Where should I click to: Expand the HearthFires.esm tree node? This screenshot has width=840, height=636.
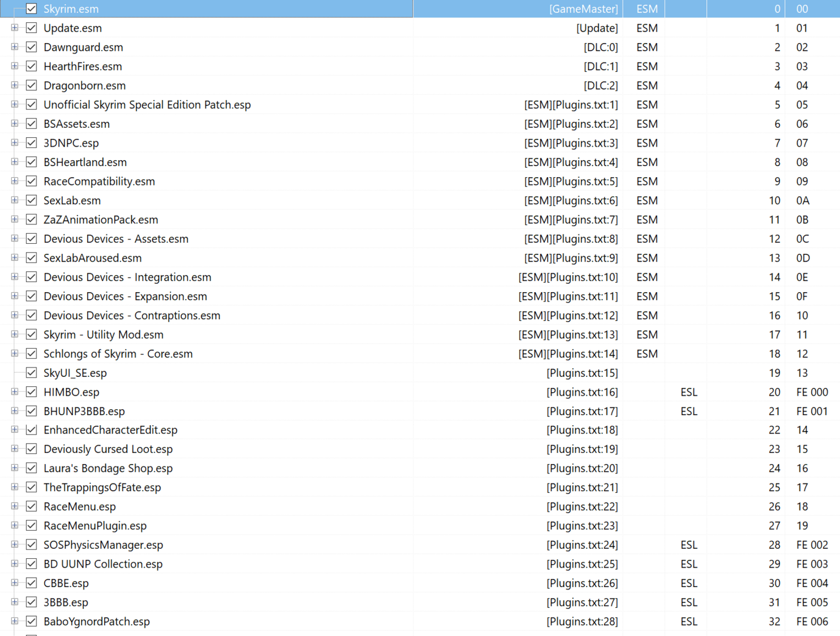(x=15, y=66)
